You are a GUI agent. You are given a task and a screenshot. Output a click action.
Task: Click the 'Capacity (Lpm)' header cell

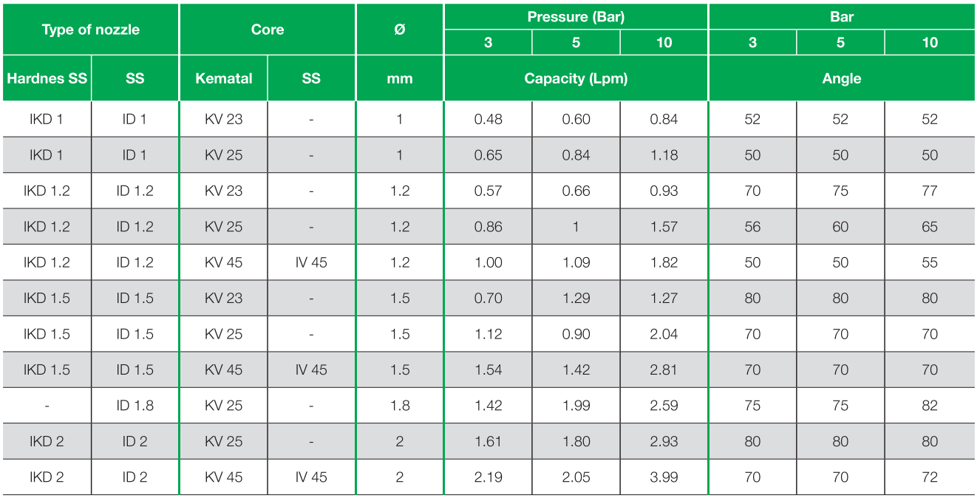point(576,78)
